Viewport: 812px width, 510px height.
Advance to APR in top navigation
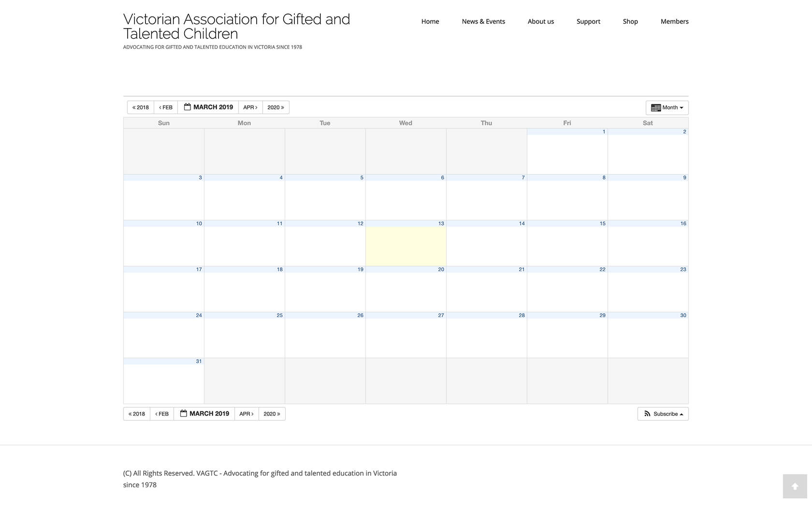[x=250, y=107]
